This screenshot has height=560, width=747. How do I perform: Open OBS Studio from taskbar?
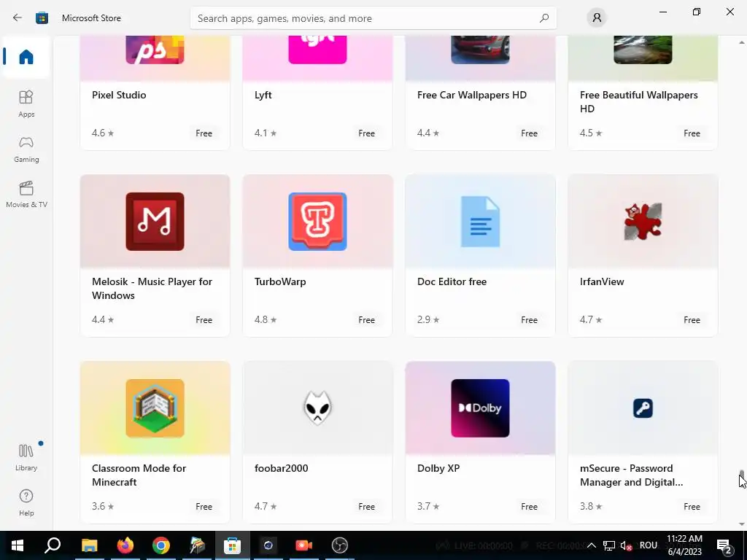[340, 545]
